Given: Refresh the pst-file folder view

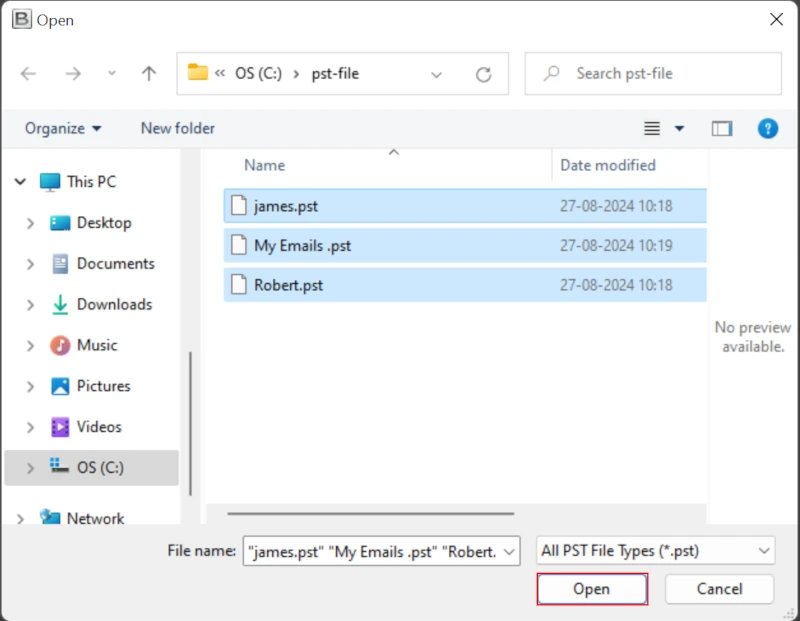Looking at the screenshot, I should click(x=484, y=74).
